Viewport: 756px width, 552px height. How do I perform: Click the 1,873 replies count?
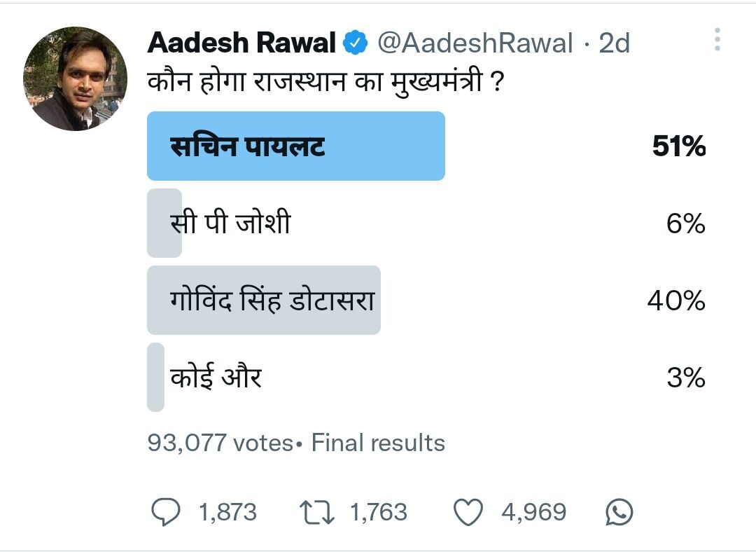click(x=228, y=512)
